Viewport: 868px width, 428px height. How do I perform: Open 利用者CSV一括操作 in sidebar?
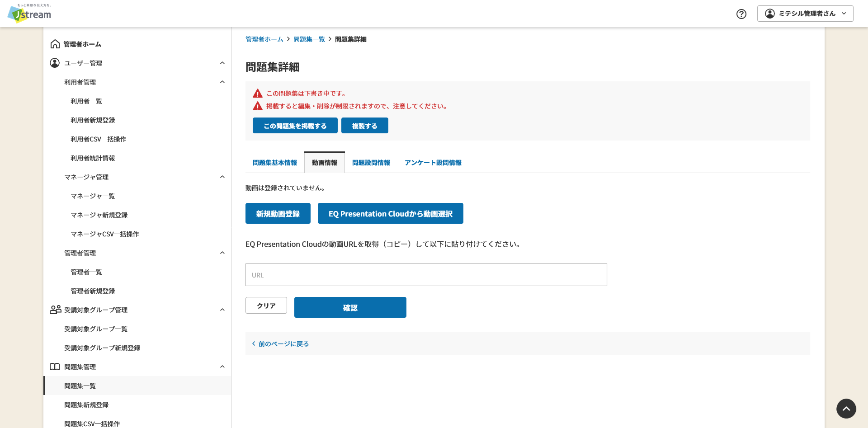[x=99, y=139]
